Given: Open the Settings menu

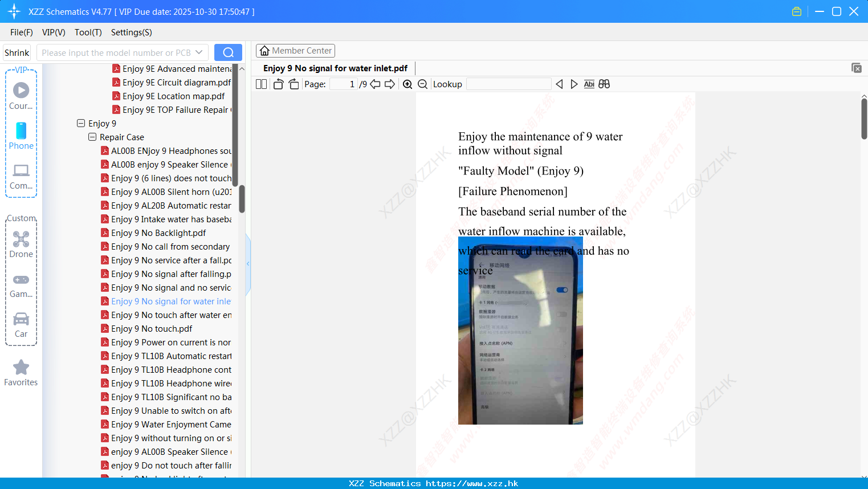Looking at the screenshot, I should pyautogui.click(x=132, y=32).
